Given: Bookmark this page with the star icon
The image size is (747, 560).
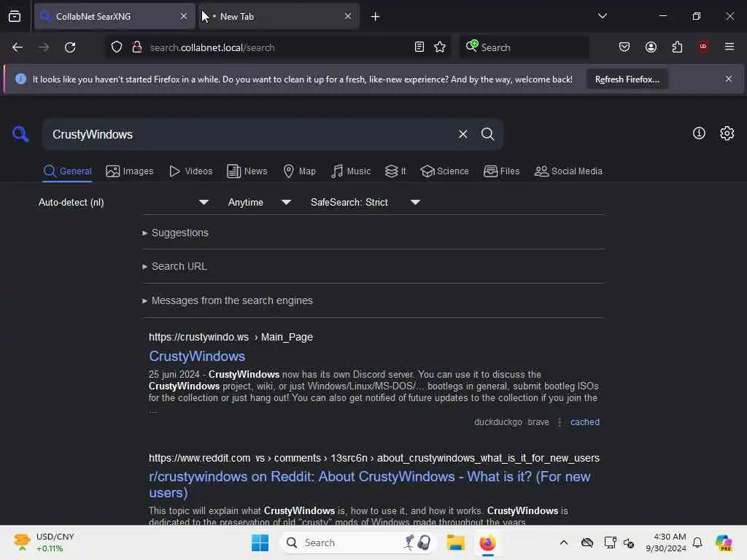Looking at the screenshot, I should [x=440, y=47].
